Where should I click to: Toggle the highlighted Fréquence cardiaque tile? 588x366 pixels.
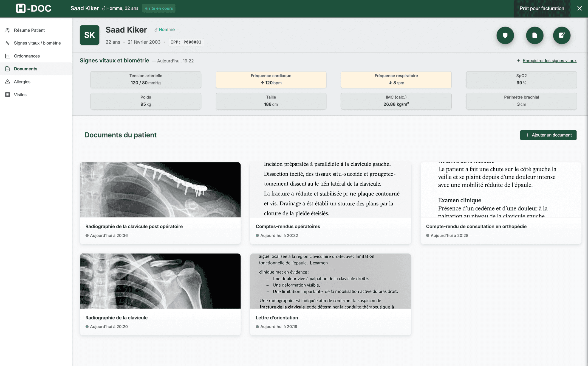271,80
